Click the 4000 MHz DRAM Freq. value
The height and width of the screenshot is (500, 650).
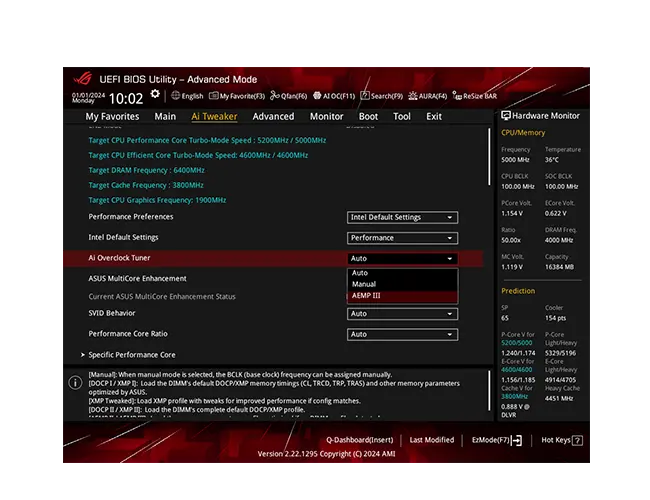pyautogui.click(x=559, y=240)
